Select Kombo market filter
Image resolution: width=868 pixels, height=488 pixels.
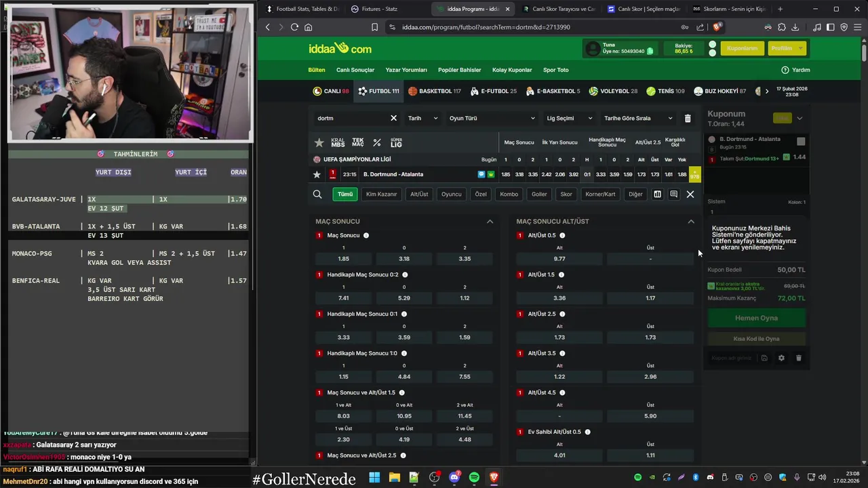[509, 195]
